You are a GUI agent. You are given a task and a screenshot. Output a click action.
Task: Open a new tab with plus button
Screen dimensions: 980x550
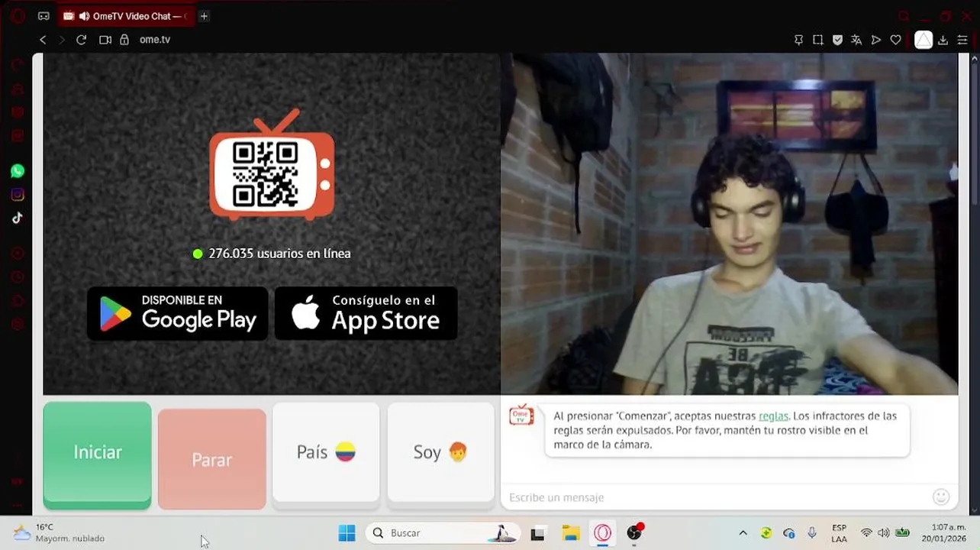pos(204,16)
